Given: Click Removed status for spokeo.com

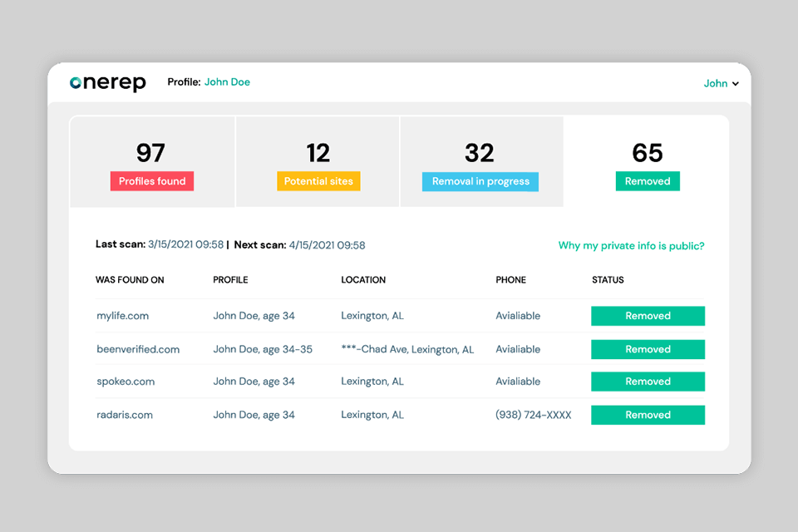Looking at the screenshot, I should click(x=648, y=382).
